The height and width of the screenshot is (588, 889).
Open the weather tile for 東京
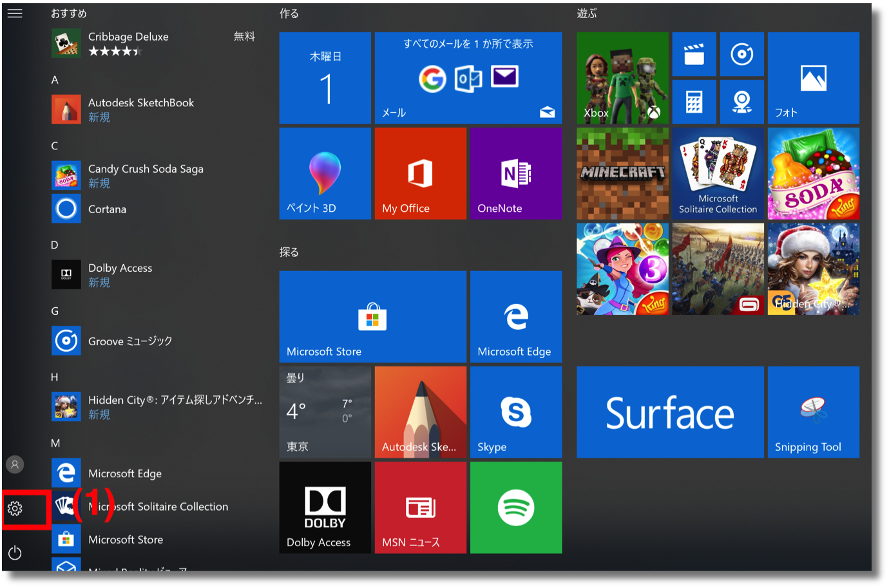pos(325,412)
